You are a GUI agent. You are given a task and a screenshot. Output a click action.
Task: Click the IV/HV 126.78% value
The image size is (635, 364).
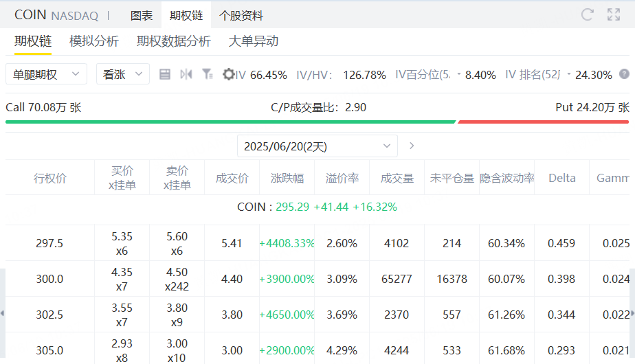click(364, 75)
